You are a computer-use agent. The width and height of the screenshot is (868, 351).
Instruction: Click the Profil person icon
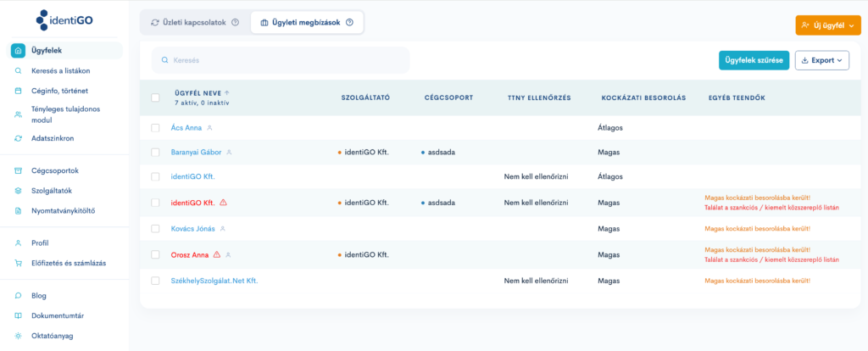(19, 243)
